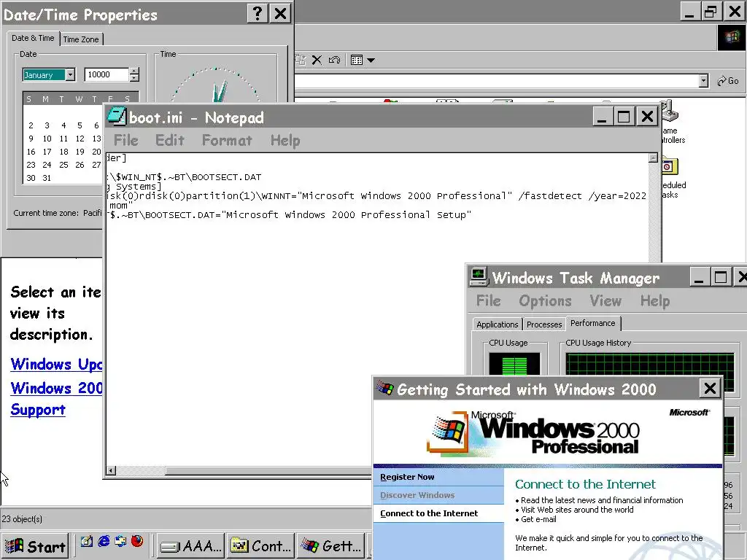Launch Internet Explorer from the Quick Launch bar

(x=104, y=542)
